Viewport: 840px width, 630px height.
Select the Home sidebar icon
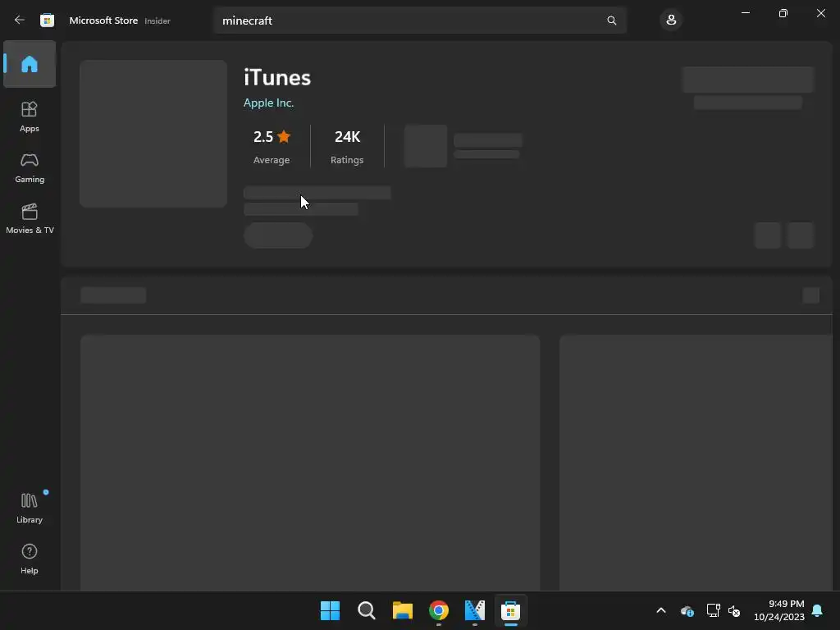tap(30, 64)
